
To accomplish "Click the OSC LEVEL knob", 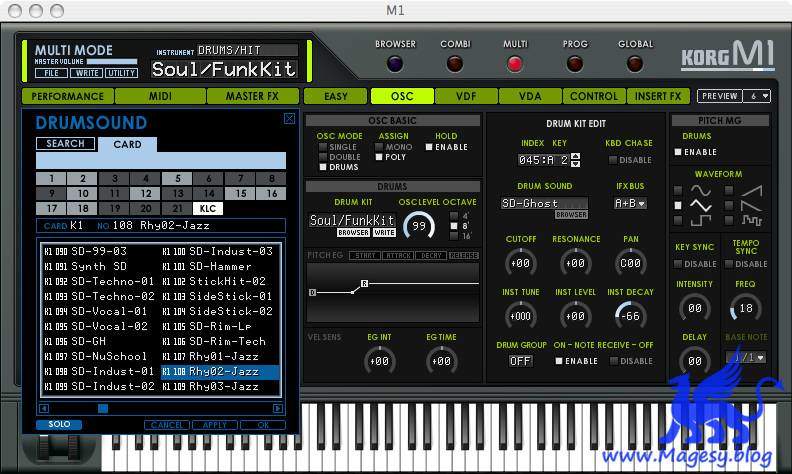I will [x=419, y=226].
